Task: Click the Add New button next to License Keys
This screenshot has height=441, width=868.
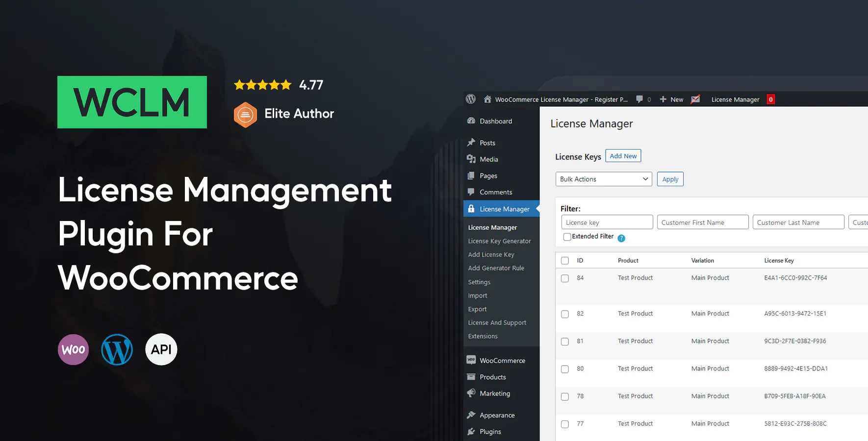Action: coord(623,155)
